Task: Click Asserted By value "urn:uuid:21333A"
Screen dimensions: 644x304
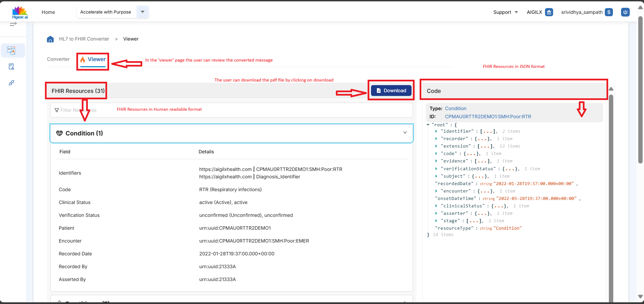Action: pos(218,279)
